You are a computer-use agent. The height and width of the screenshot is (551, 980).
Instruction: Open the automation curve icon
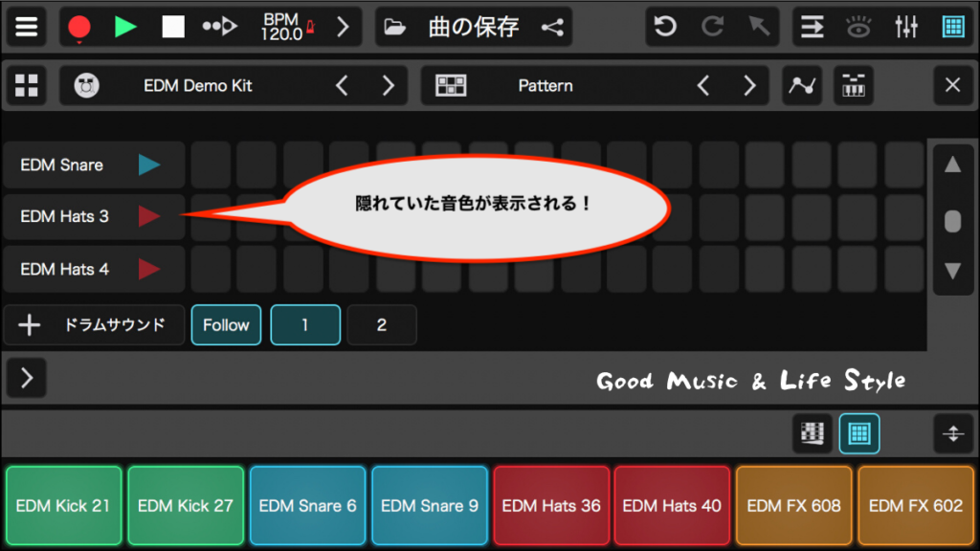point(802,85)
